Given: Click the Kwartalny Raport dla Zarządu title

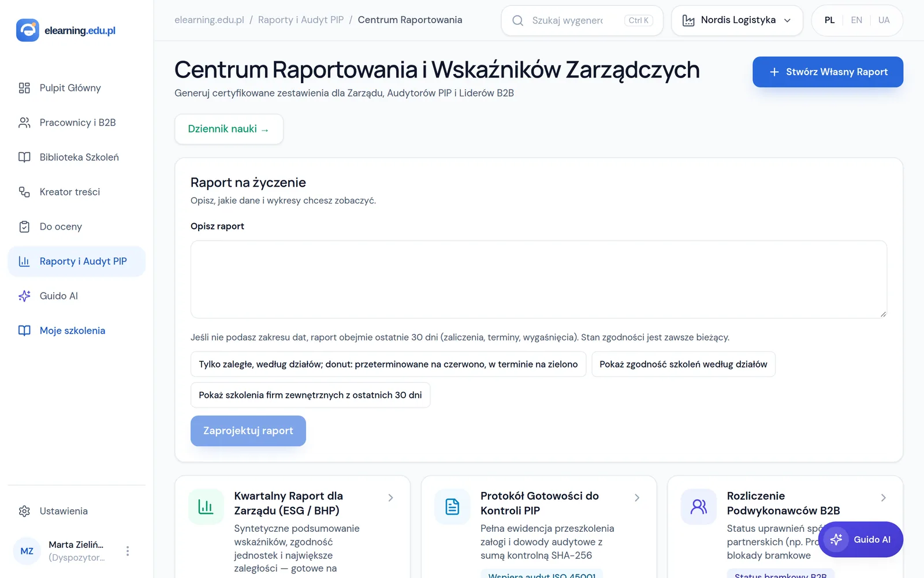Looking at the screenshot, I should [288, 503].
